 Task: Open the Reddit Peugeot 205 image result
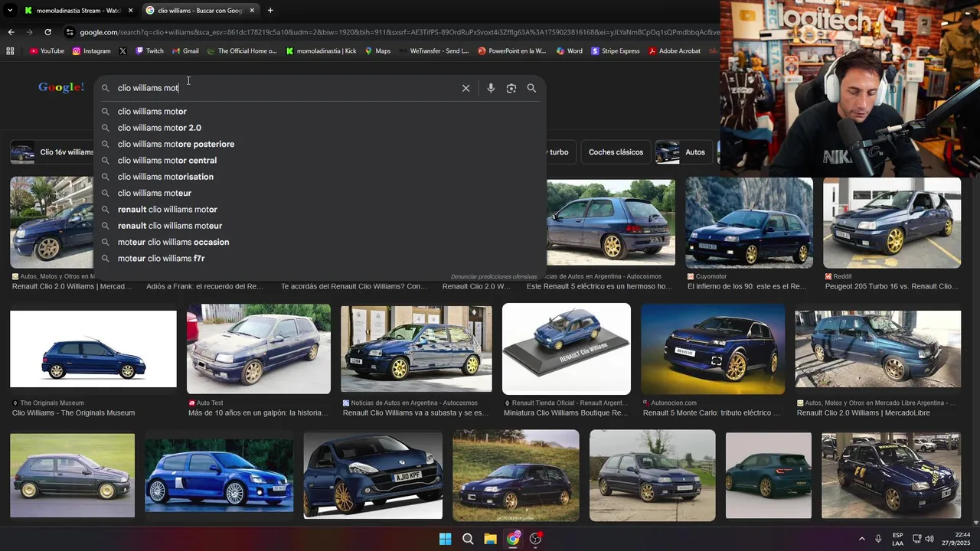(x=892, y=223)
